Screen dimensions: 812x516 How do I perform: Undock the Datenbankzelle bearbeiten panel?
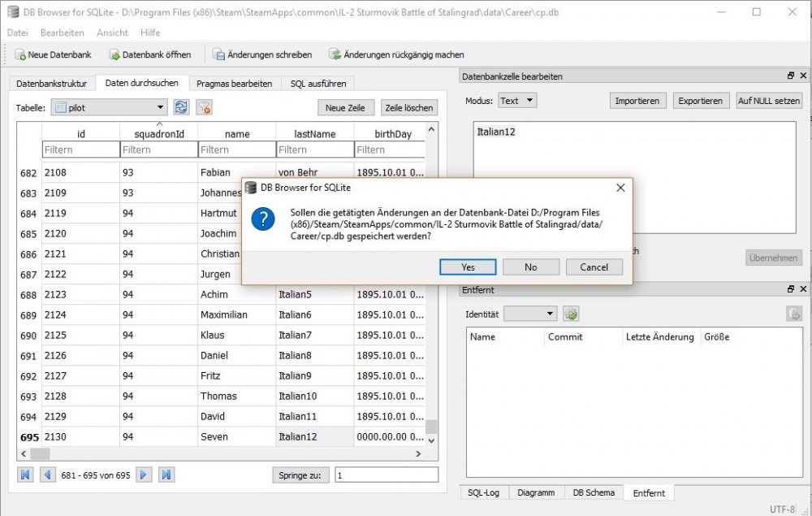791,76
